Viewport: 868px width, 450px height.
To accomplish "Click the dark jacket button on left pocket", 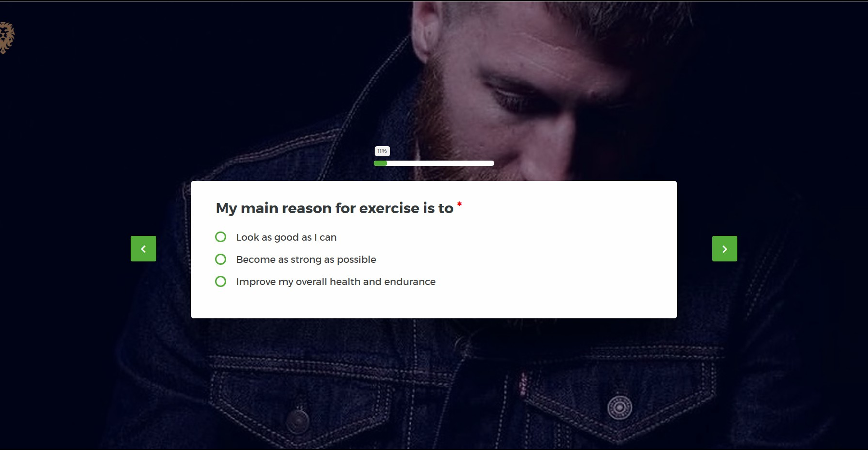I will (x=298, y=420).
